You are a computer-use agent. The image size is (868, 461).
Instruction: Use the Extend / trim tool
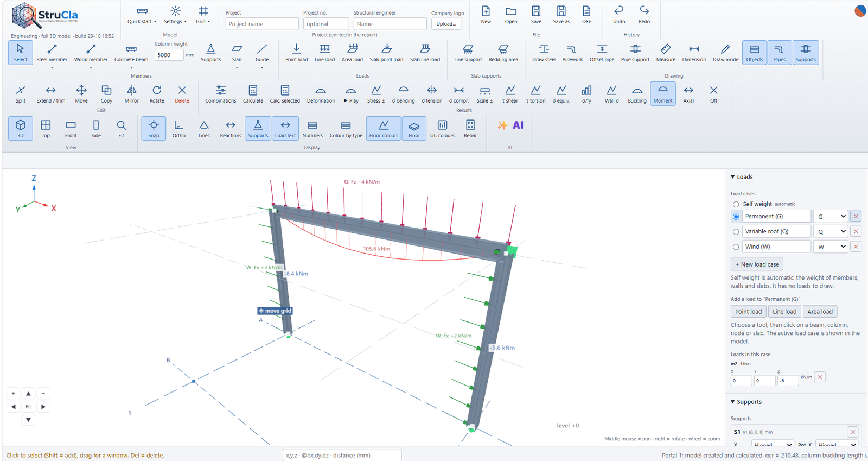click(50, 94)
